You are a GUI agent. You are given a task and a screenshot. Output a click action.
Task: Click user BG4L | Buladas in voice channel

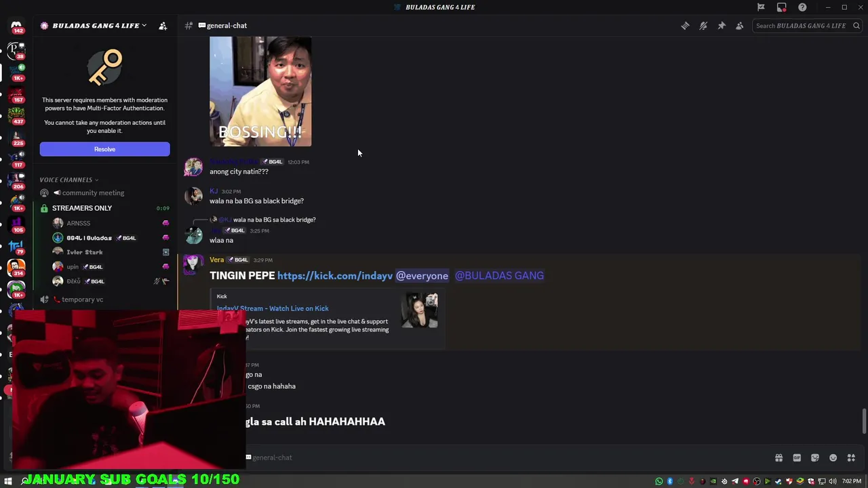(89, 238)
